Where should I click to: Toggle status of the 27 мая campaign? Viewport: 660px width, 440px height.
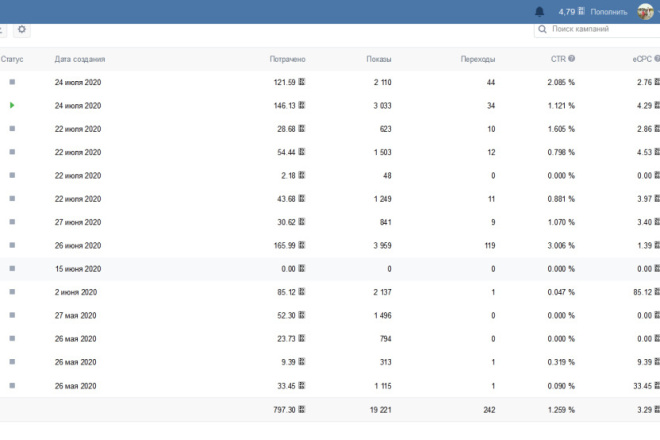click(12, 315)
